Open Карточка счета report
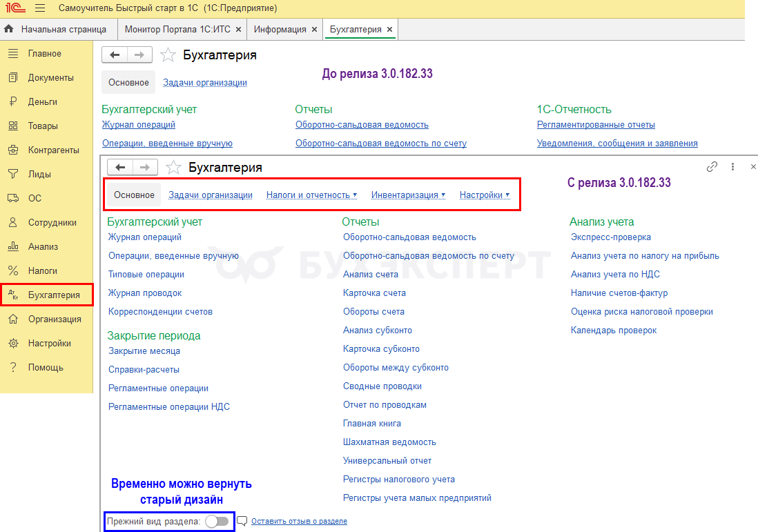Screen dimensions: 758x532 pos(374,293)
